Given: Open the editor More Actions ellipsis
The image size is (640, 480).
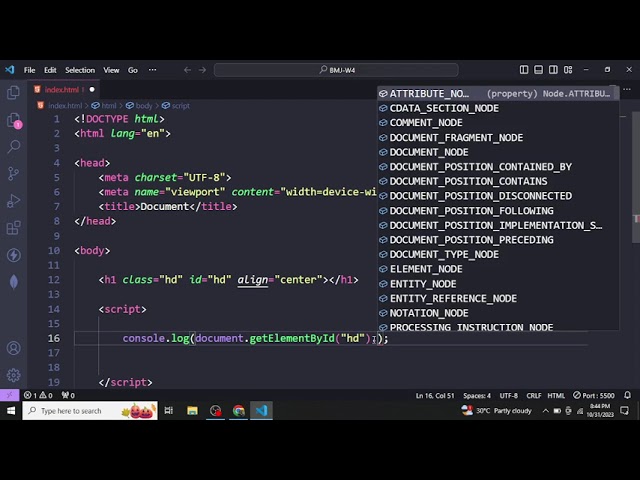Looking at the screenshot, I should coord(627,89).
